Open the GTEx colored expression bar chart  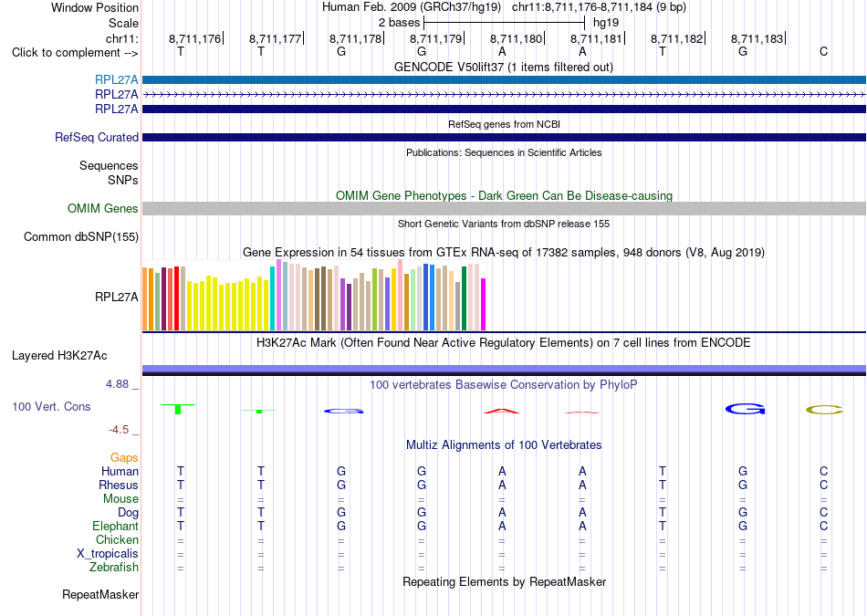pyautogui.click(x=314, y=295)
